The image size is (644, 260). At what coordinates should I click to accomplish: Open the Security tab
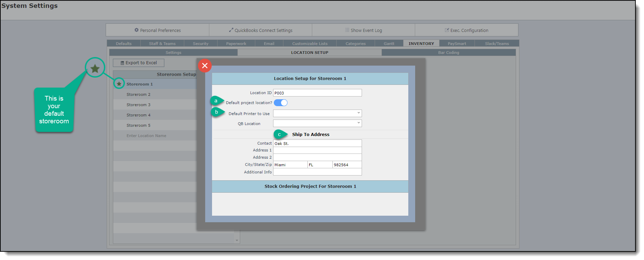coord(201,44)
